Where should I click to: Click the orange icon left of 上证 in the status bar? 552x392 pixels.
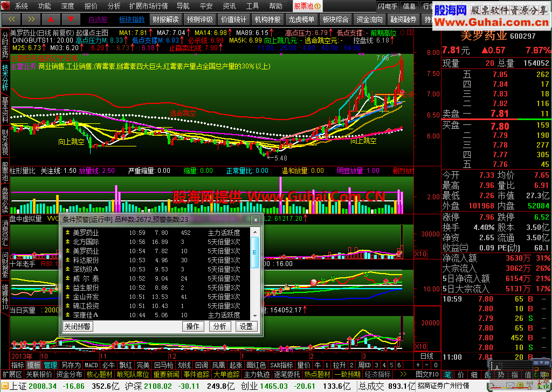(5, 386)
